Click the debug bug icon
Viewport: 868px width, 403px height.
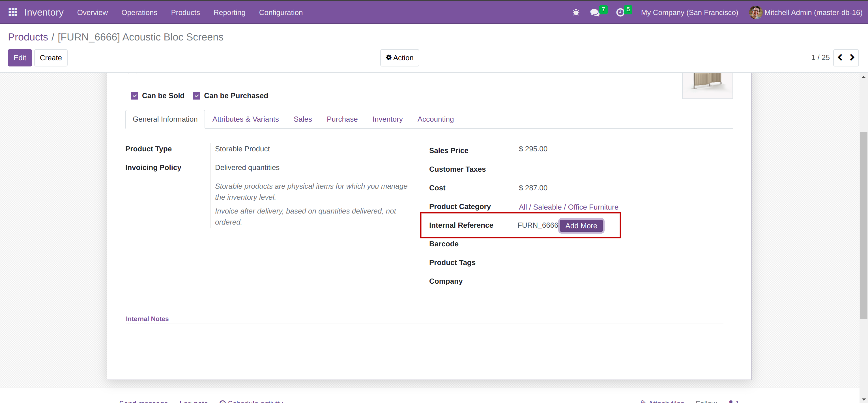click(x=576, y=12)
